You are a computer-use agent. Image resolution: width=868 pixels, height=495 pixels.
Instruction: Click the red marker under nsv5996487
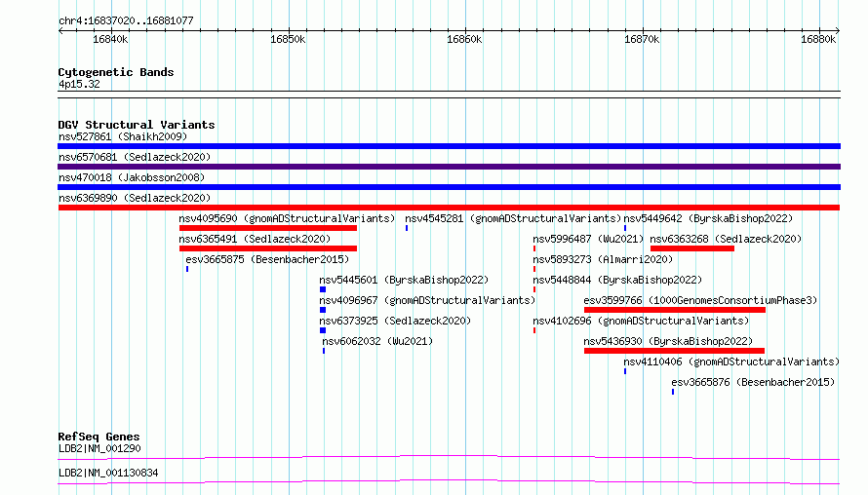pos(534,248)
